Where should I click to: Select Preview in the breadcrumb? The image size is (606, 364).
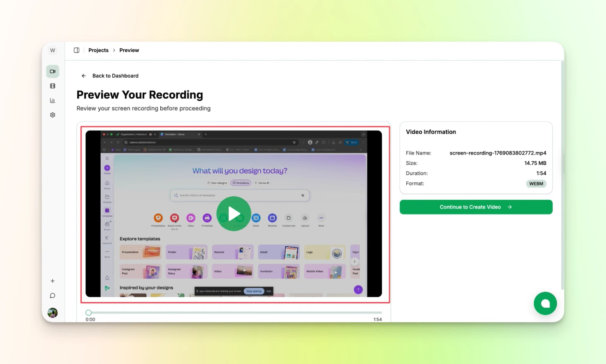point(129,50)
